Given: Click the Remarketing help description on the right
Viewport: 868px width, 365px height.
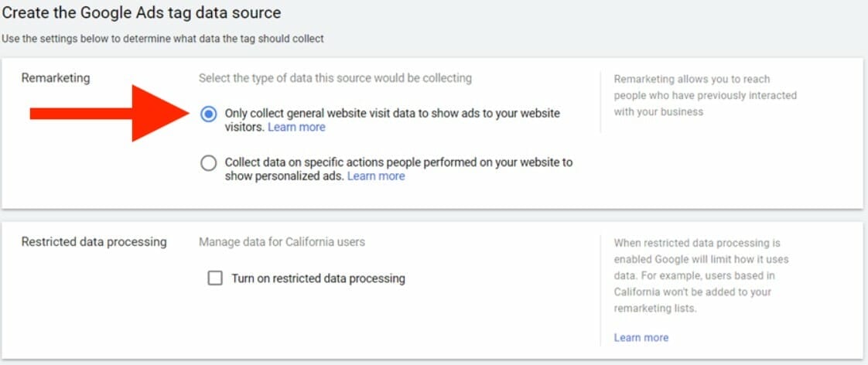Looking at the screenshot, I should pyautogui.click(x=706, y=95).
